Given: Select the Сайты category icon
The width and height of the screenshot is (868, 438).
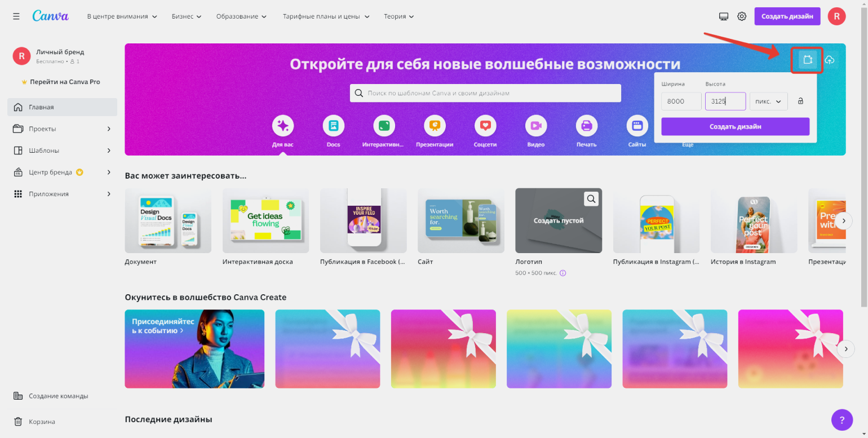Looking at the screenshot, I should pos(637,125).
